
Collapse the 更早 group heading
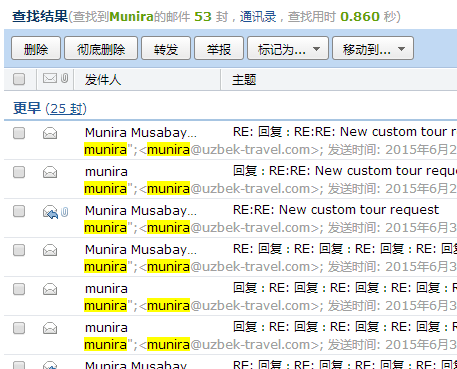point(27,108)
